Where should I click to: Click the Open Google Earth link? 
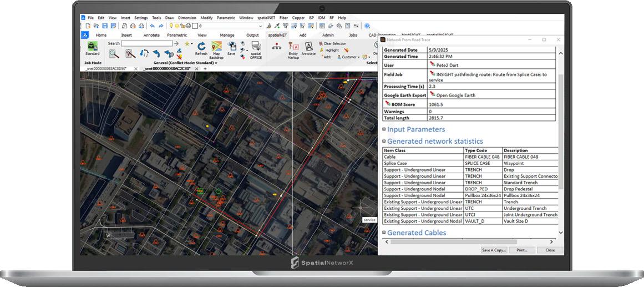(x=456, y=95)
